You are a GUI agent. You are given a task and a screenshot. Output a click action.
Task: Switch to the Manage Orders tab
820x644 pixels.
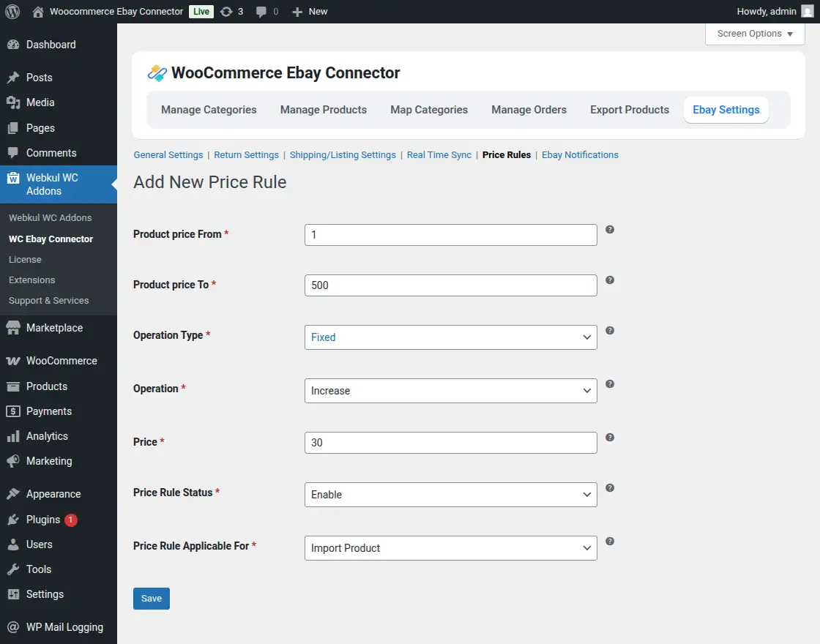click(x=529, y=110)
